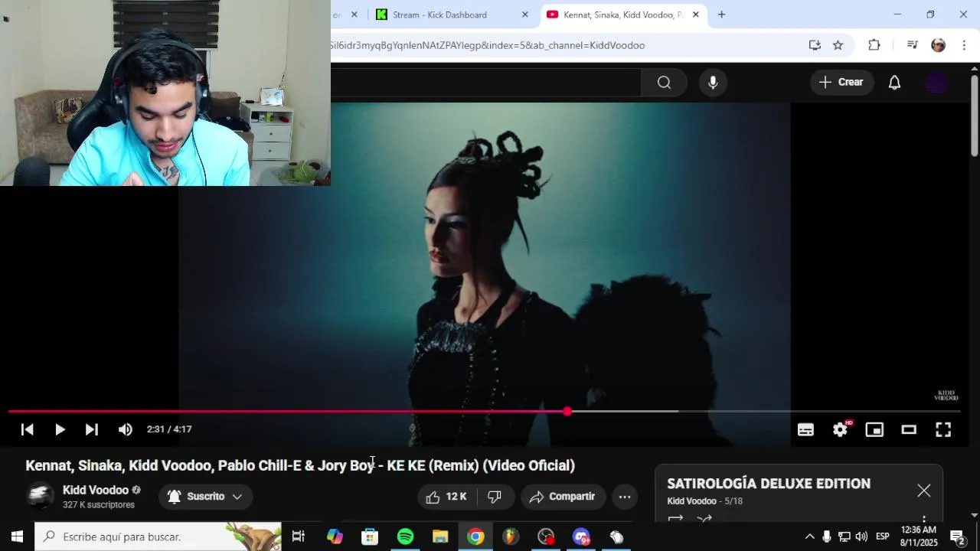Bookmark this page star icon
This screenshot has width=980, height=551.
[x=838, y=45]
